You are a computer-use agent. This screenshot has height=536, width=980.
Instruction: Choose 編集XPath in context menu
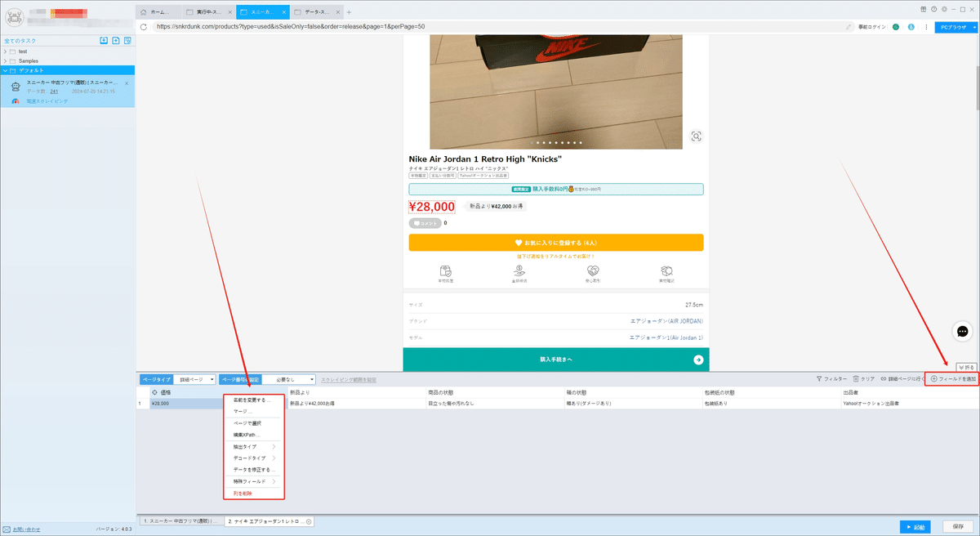click(254, 435)
